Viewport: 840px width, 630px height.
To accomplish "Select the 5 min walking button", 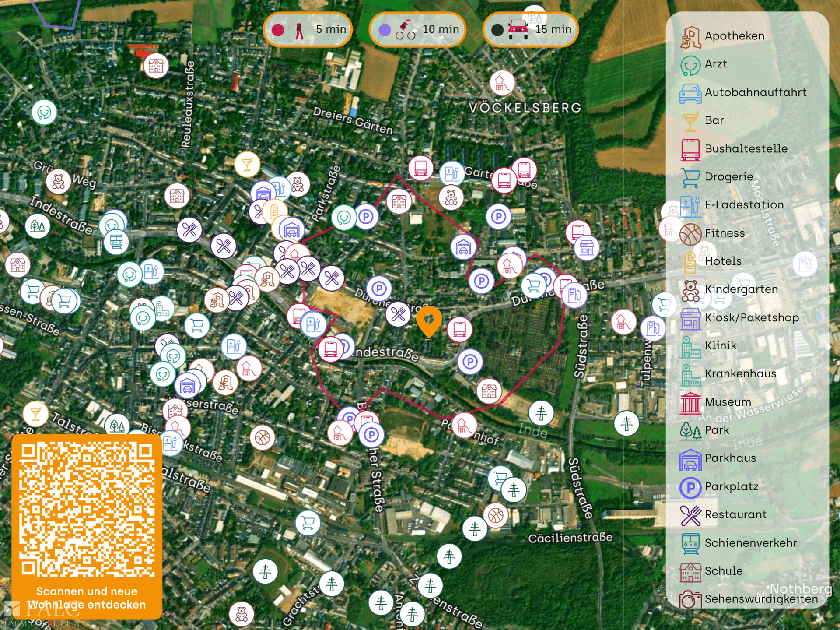I will pyautogui.click(x=308, y=29).
